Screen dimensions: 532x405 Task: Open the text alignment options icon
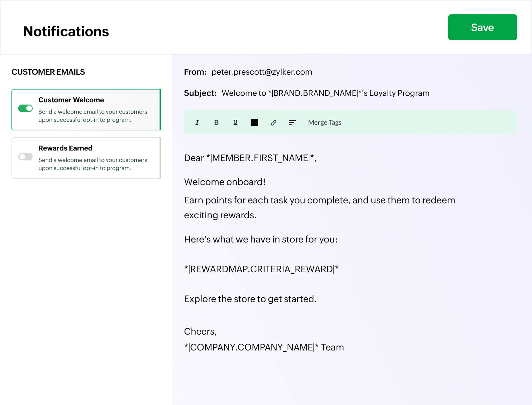pos(292,123)
